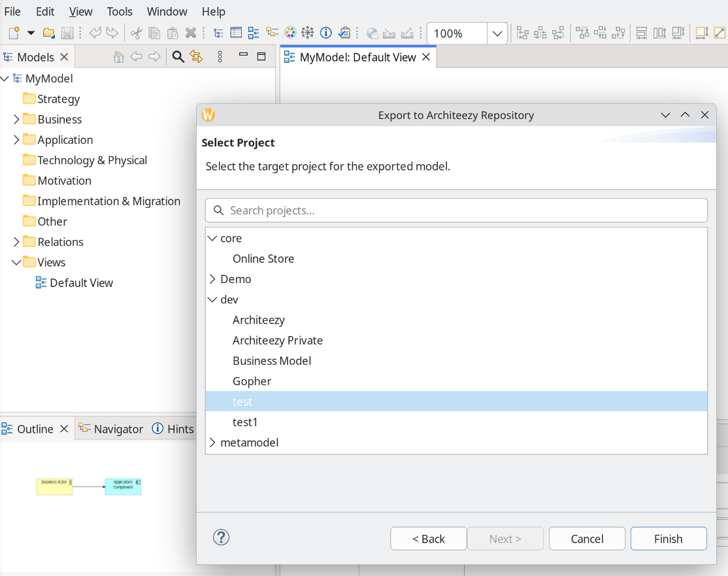
Task: Toggle Link with Editor arrows in the Models panel
Action: 196,57
